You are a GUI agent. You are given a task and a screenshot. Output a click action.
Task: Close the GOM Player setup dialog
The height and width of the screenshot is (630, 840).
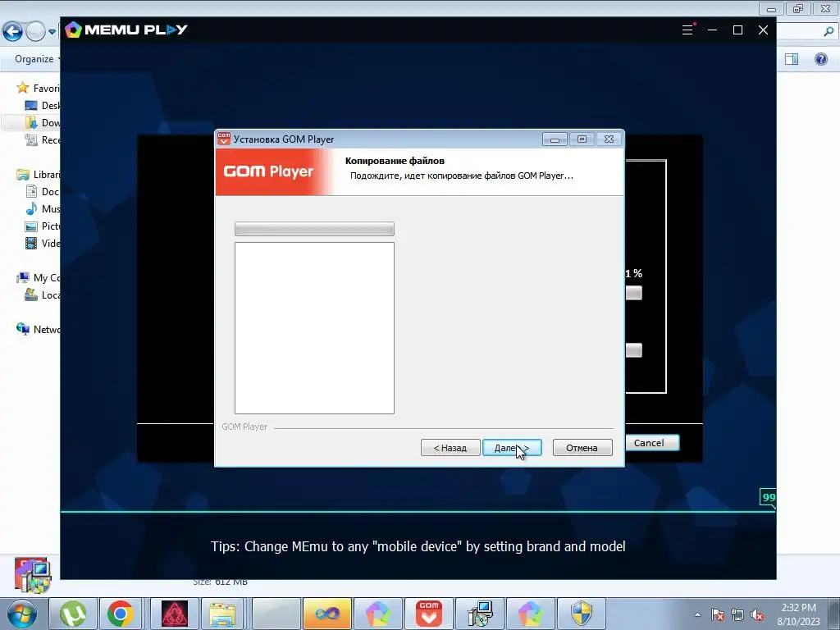pyautogui.click(x=609, y=139)
